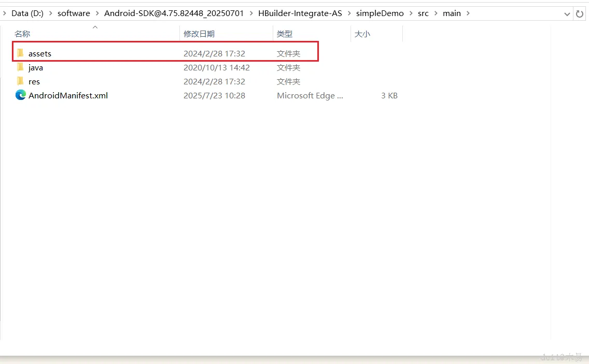
Task: Open the assets folder icon
Action: click(x=20, y=53)
